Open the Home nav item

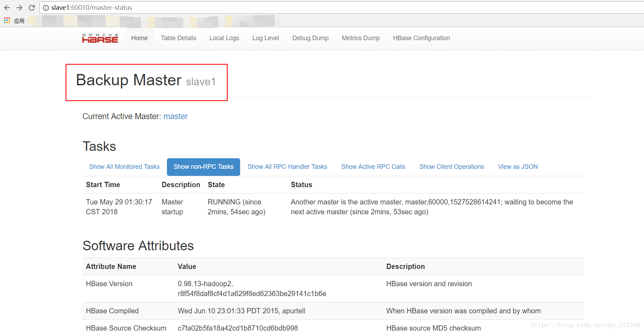139,38
